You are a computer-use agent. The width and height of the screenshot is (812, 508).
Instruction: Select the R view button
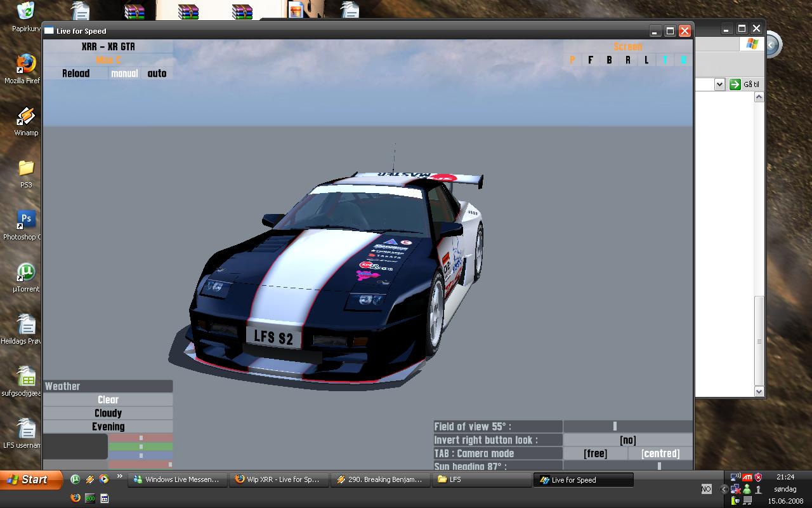[628, 60]
